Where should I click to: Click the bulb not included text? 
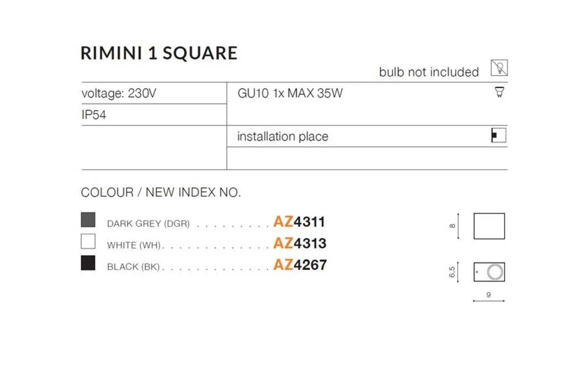click(x=429, y=72)
